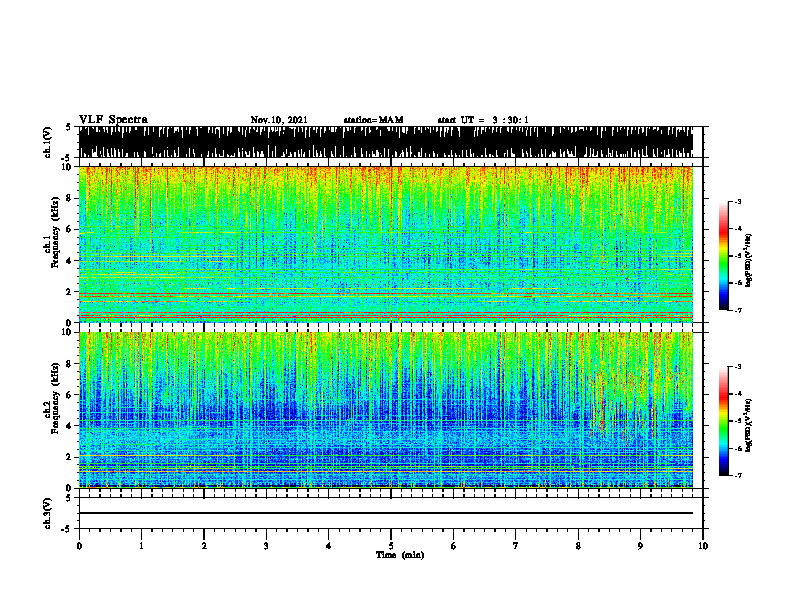The height and width of the screenshot is (612, 792).
Task: Click time axis tick label "5"
Action: 391,546
